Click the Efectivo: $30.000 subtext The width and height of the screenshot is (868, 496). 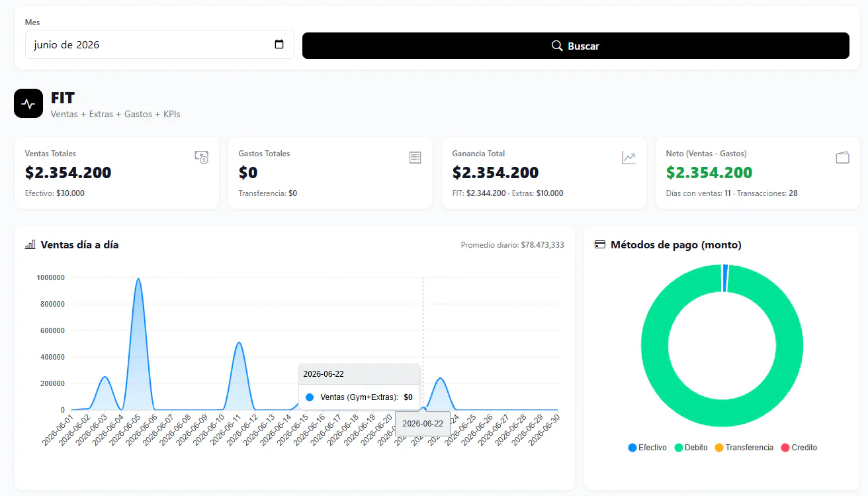pyautogui.click(x=55, y=193)
